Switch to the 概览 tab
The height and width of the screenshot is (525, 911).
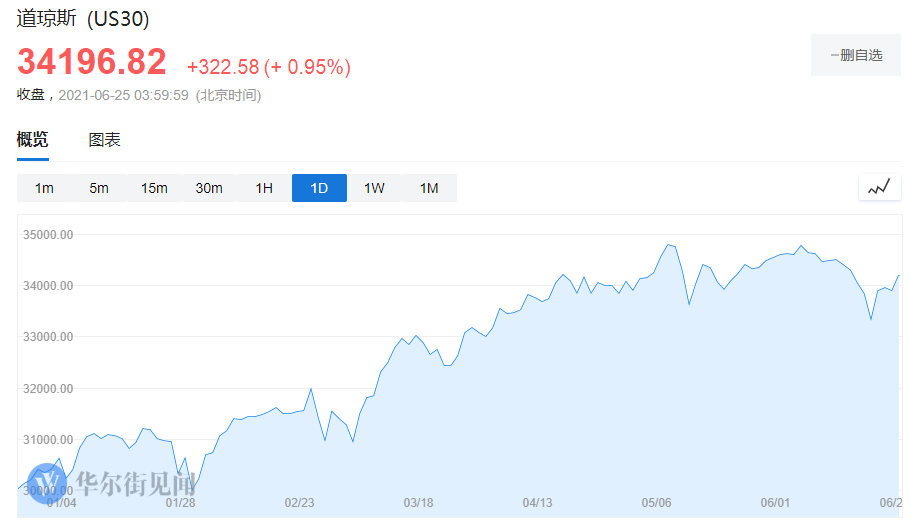click(33, 139)
